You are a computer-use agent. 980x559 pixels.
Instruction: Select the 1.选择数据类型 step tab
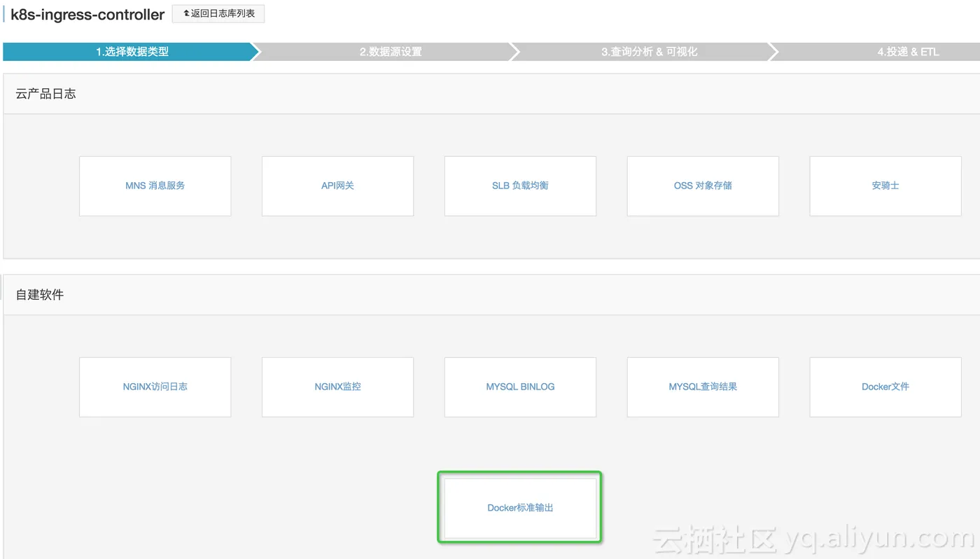click(x=132, y=52)
